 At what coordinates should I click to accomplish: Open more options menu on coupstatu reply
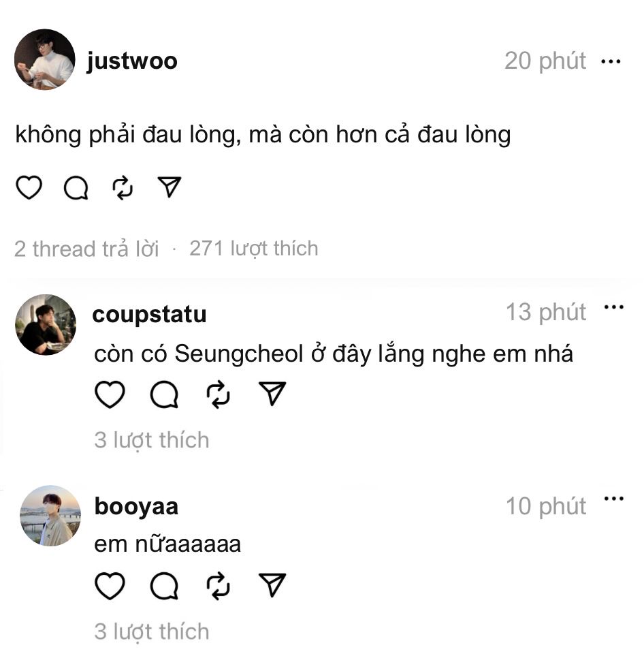[614, 307]
